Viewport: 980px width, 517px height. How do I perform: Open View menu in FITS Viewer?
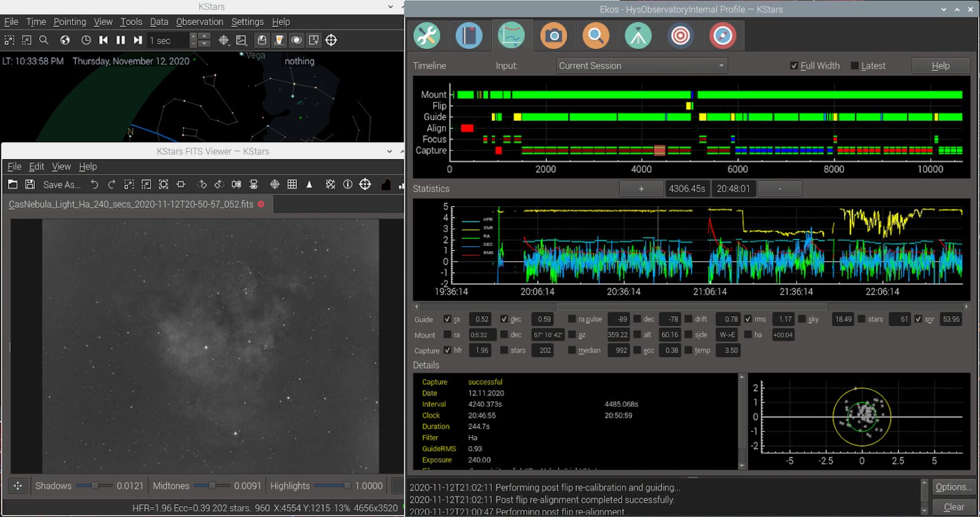(61, 166)
